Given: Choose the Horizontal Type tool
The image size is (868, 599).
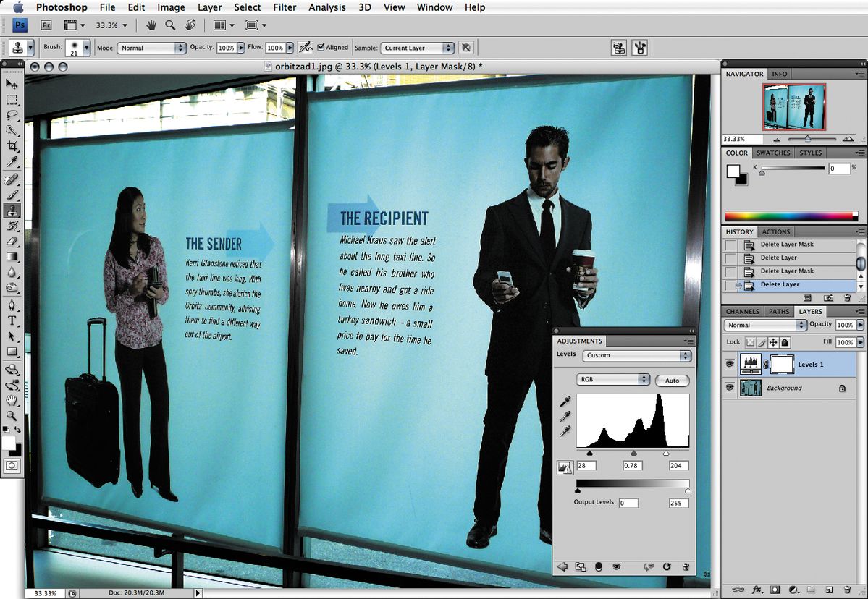Looking at the screenshot, I should 12,320.
